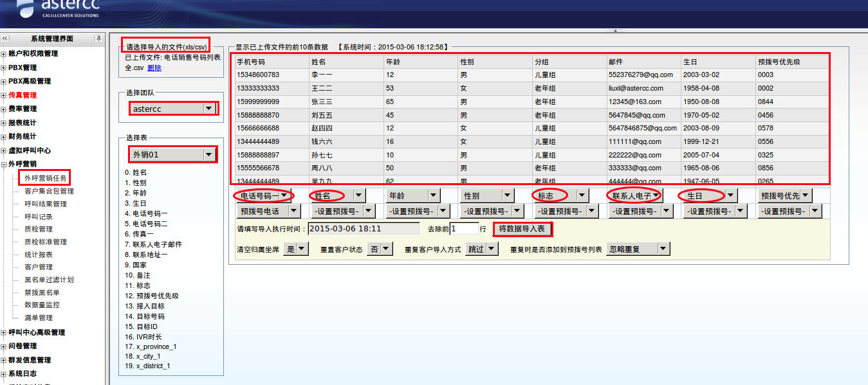Open the 电话号码一 column mapping dropdown
The image size is (868, 385).
pos(264,195)
